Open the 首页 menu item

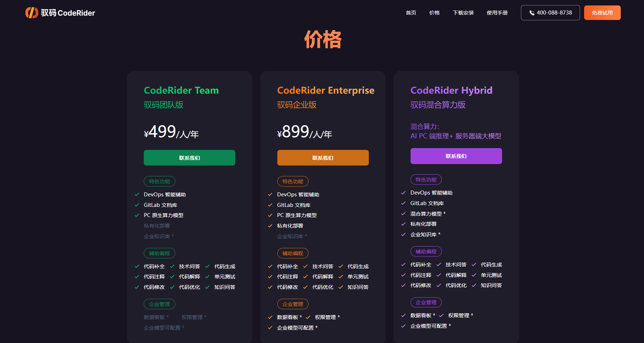pyautogui.click(x=411, y=12)
